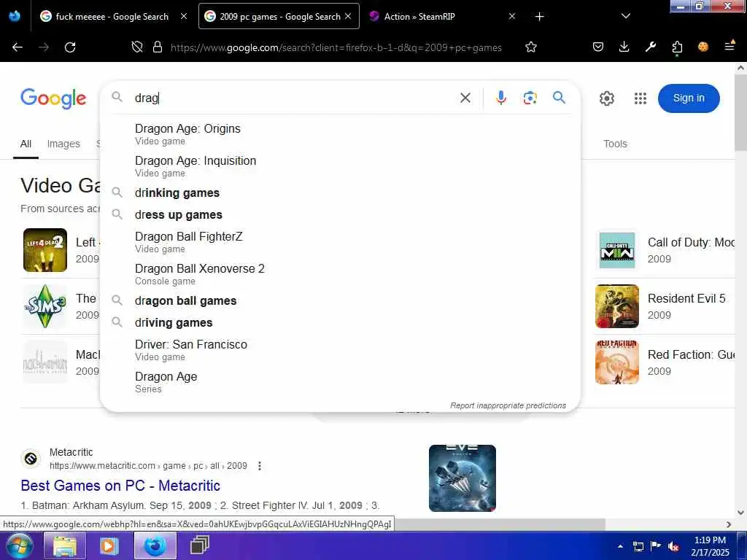This screenshot has height=560, width=747.
Task: Open the Images search results tab
Action: coord(63,144)
